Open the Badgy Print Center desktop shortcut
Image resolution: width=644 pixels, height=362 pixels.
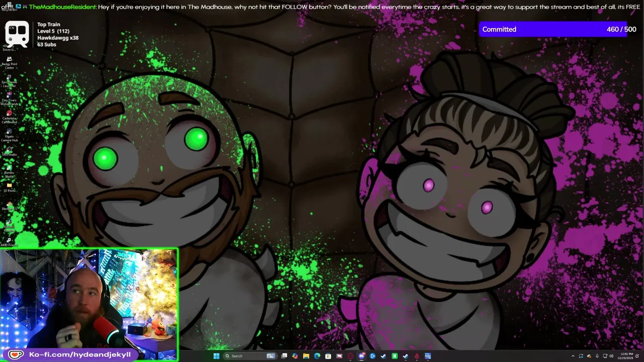click(9, 63)
